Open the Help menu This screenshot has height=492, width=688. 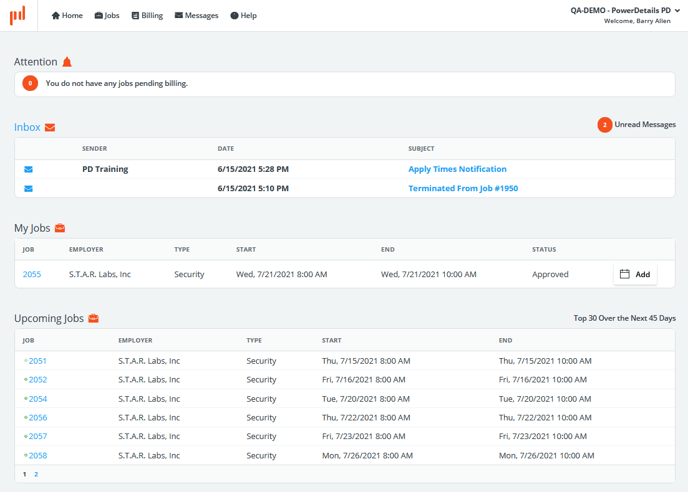243,16
